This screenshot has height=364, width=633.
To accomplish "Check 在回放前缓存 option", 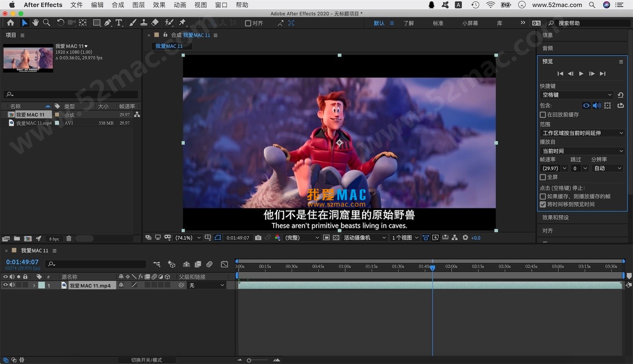I will tap(543, 115).
